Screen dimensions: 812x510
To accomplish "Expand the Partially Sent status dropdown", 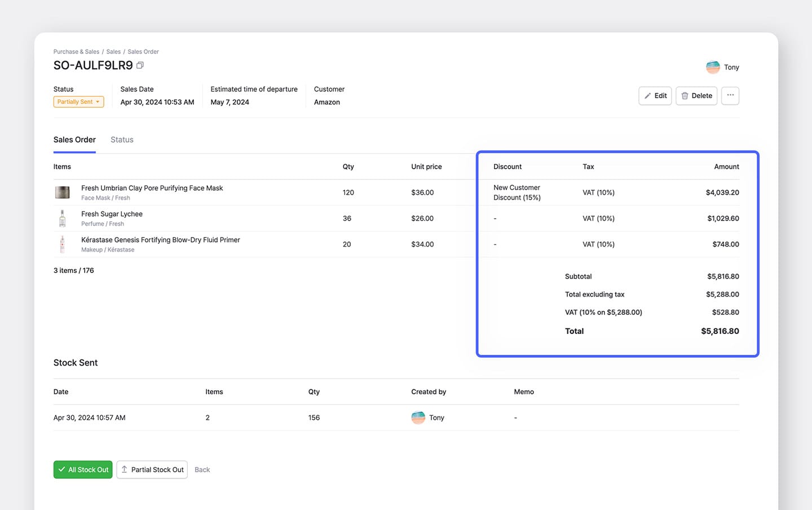I will (x=79, y=102).
